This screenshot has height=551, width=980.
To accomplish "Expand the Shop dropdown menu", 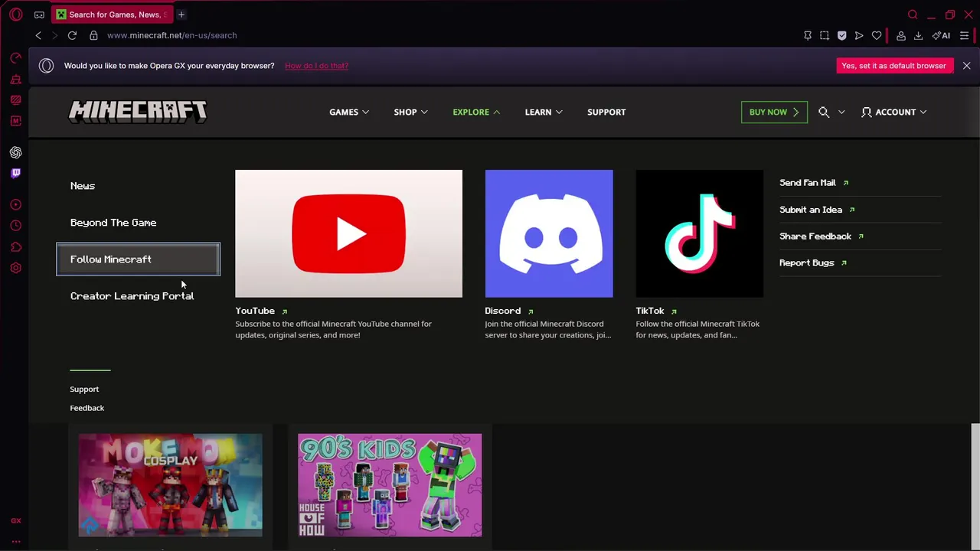I will coord(410,112).
